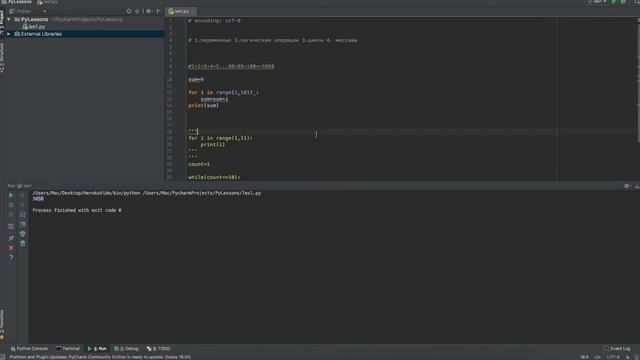The height and width of the screenshot is (360, 640).
Task: Click the stop icon in Run panel
Action: point(11,205)
